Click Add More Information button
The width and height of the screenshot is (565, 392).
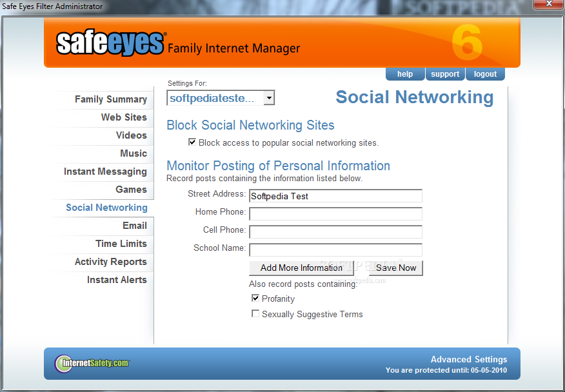pyautogui.click(x=301, y=268)
